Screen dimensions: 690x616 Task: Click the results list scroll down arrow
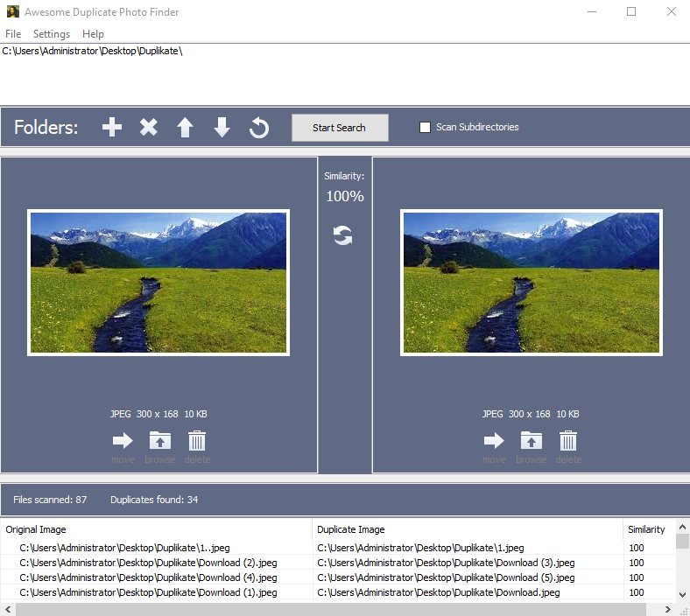(x=682, y=595)
